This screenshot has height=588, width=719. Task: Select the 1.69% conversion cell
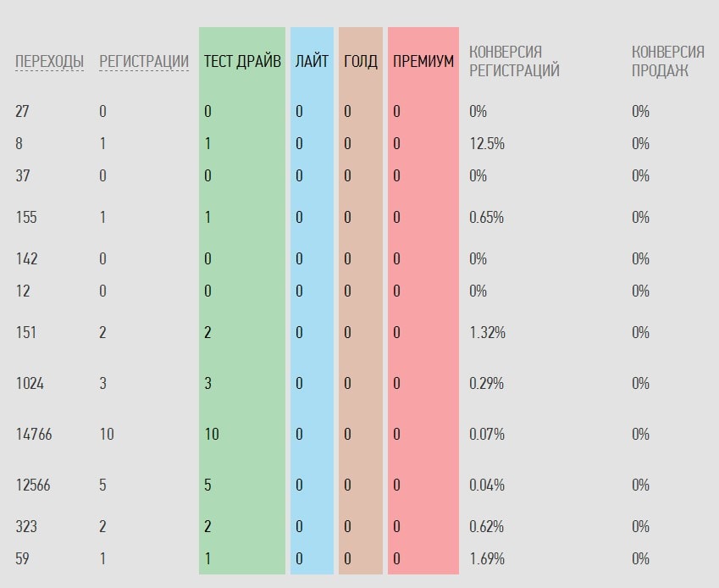[x=487, y=558]
